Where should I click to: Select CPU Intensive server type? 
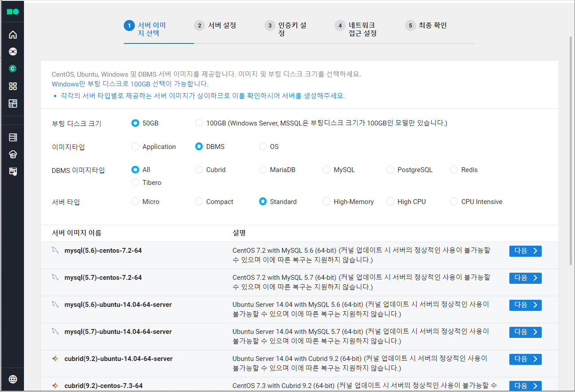point(454,201)
